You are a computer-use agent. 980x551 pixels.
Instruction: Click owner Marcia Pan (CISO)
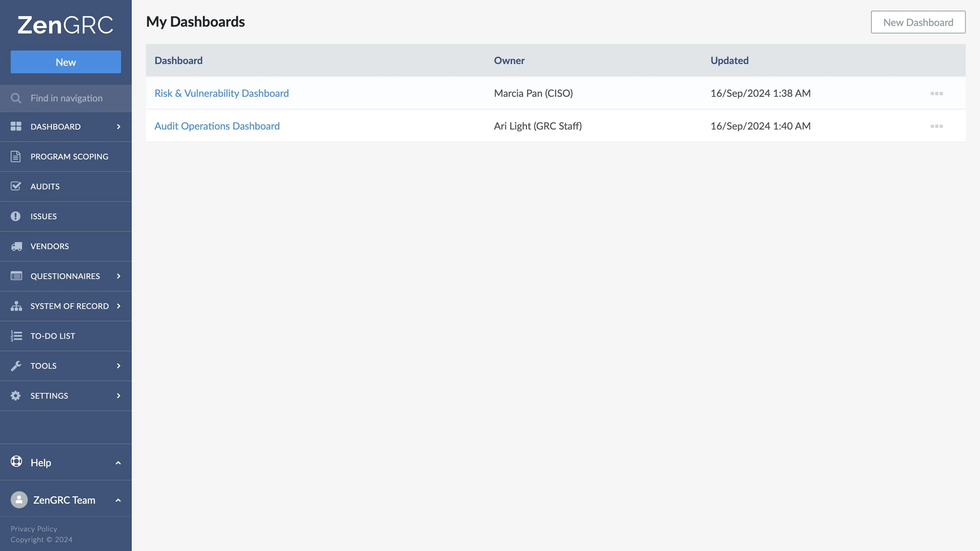pos(533,94)
